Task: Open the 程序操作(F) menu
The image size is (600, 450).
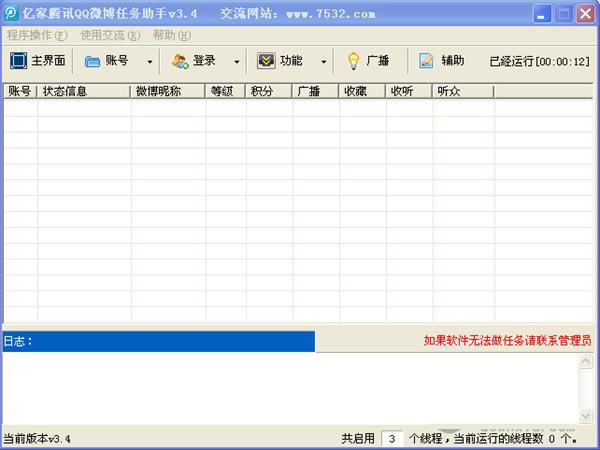Action: pyautogui.click(x=37, y=35)
